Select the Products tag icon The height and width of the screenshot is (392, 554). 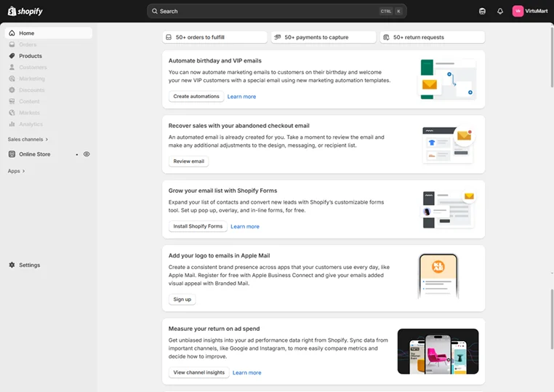point(12,56)
